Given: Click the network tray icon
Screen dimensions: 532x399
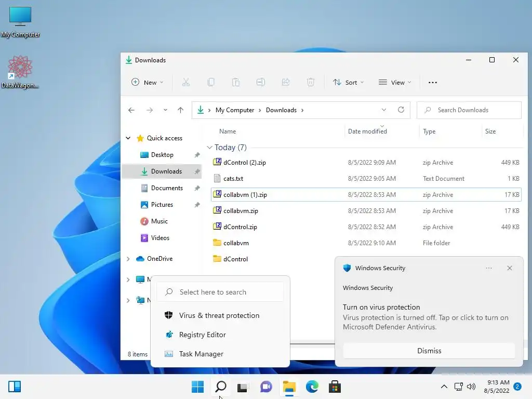Looking at the screenshot, I should tap(458, 387).
